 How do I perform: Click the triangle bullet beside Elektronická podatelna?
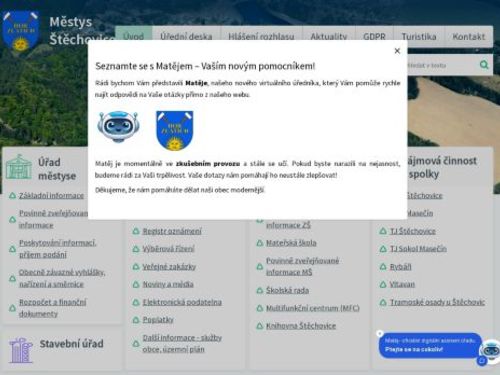point(136,302)
